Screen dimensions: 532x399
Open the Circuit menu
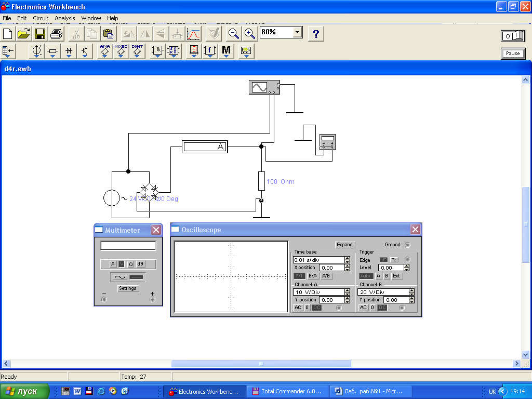(41, 18)
